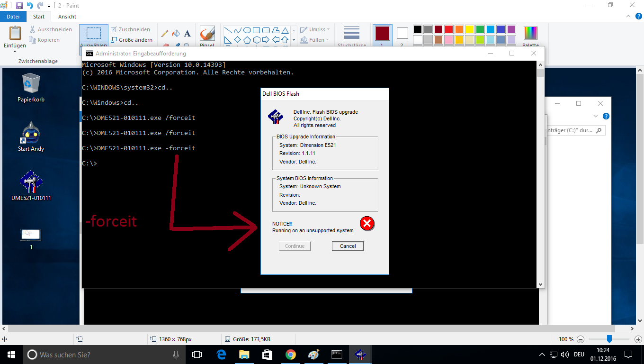Switch to the Start ribbon tab

(x=39, y=17)
